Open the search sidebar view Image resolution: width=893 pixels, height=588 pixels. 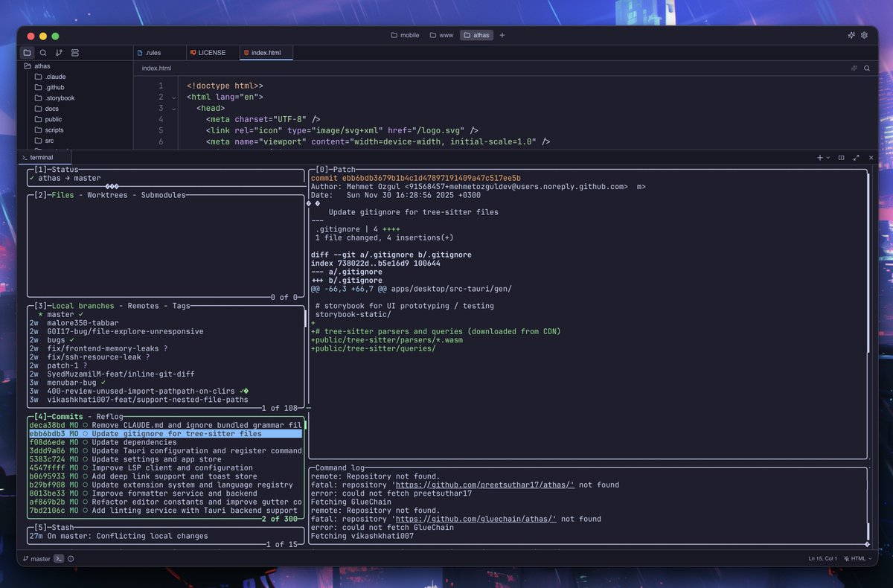click(43, 53)
